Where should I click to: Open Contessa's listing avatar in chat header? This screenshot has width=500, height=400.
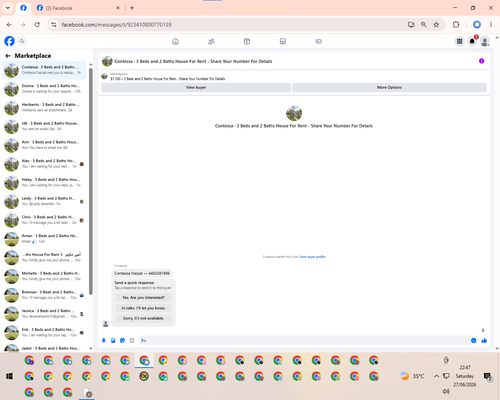(107, 61)
